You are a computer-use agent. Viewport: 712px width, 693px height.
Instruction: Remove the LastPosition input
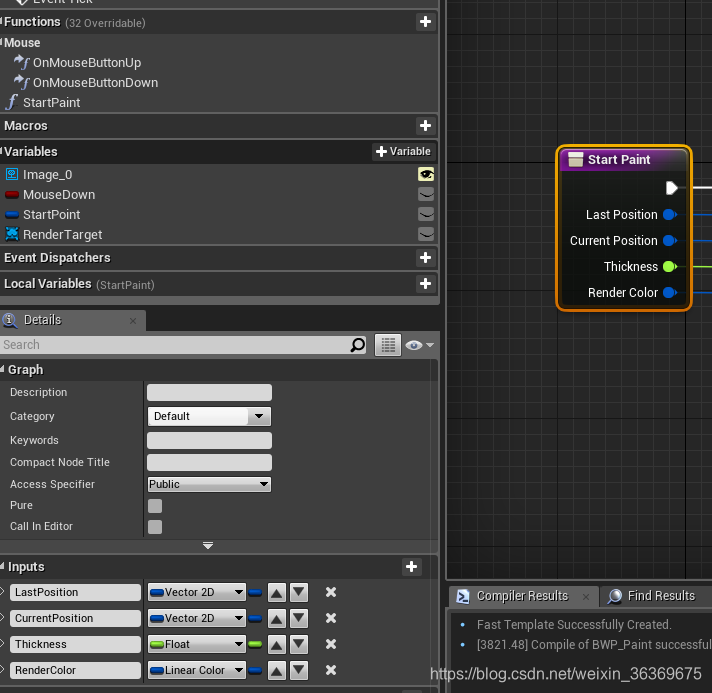(331, 592)
